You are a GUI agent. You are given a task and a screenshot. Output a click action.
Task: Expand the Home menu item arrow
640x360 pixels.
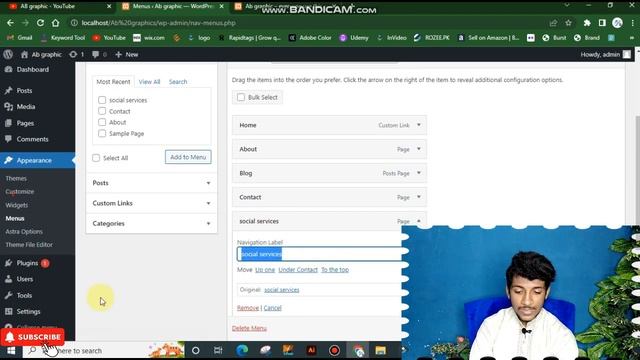(x=419, y=125)
